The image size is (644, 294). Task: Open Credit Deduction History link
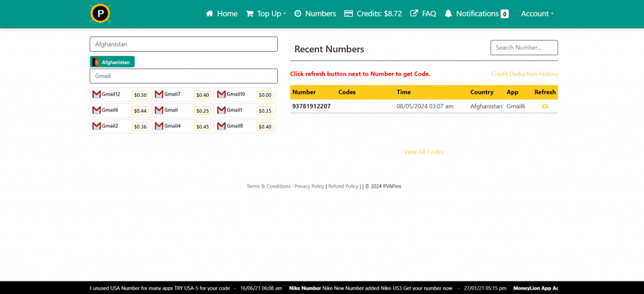tap(525, 74)
